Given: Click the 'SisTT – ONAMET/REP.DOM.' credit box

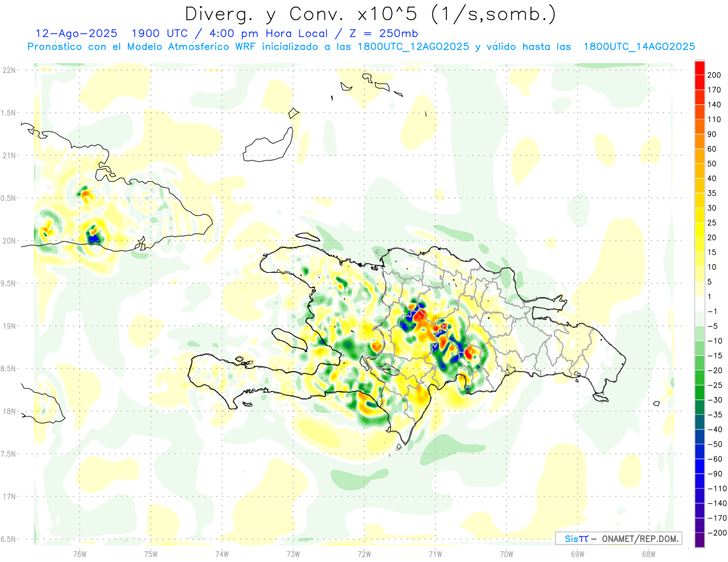Looking at the screenshot, I should [x=618, y=538].
